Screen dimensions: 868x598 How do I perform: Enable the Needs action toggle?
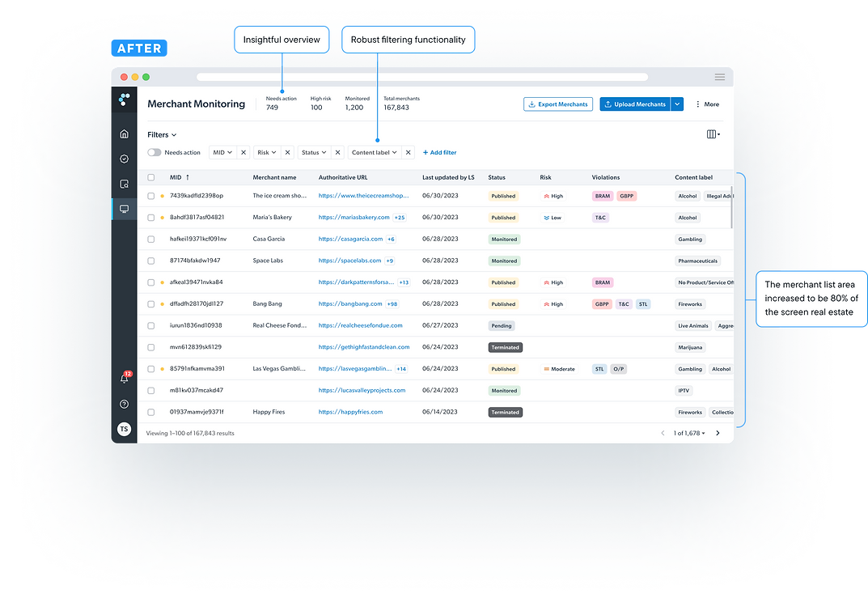[x=154, y=152]
